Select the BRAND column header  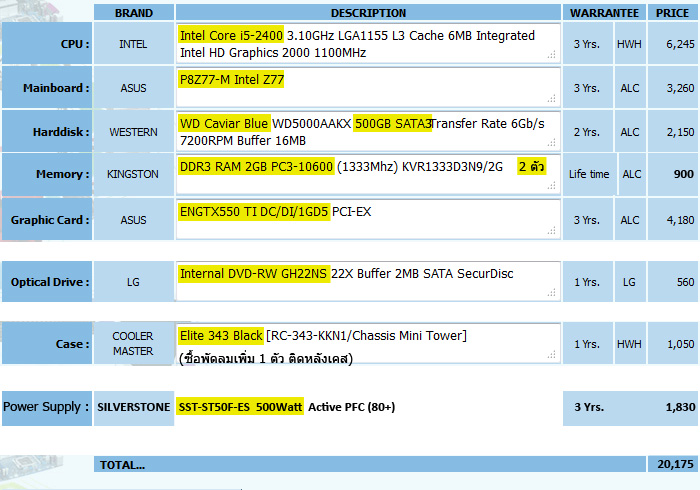tap(134, 13)
